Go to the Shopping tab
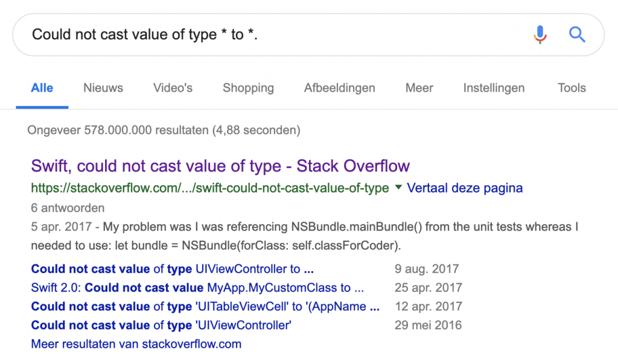The height and width of the screenshot is (364, 618). tap(248, 88)
